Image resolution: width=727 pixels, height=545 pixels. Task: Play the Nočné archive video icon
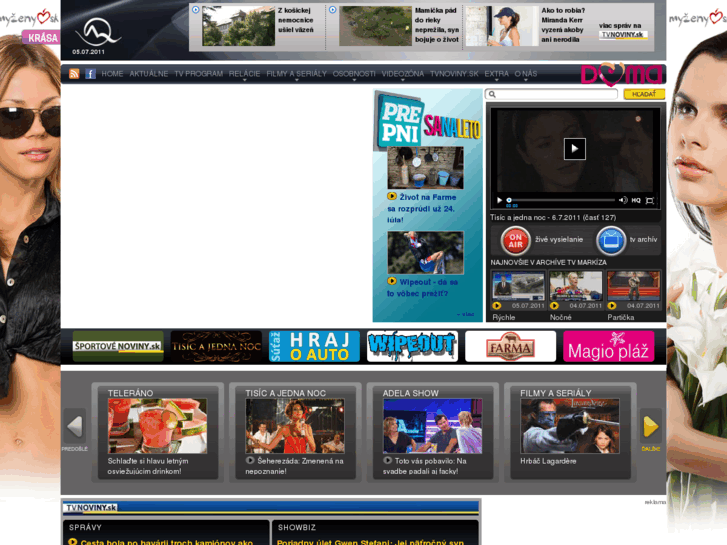pyautogui.click(x=554, y=306)
